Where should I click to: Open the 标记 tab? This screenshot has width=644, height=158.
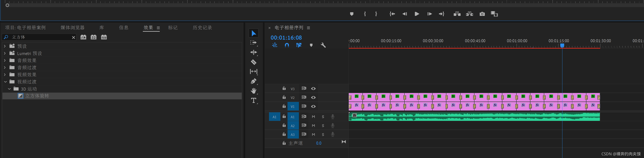click(173, 28)
